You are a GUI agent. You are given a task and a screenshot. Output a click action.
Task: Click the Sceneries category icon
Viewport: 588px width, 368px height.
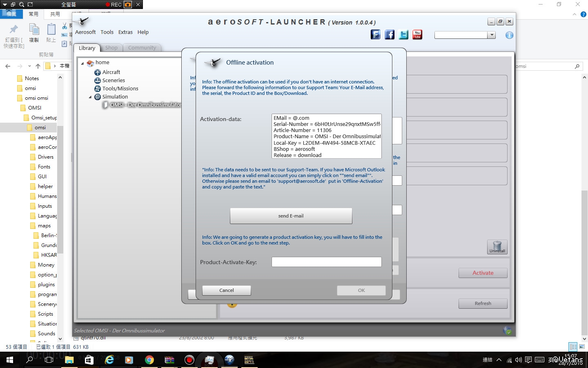tap(98, 81)
